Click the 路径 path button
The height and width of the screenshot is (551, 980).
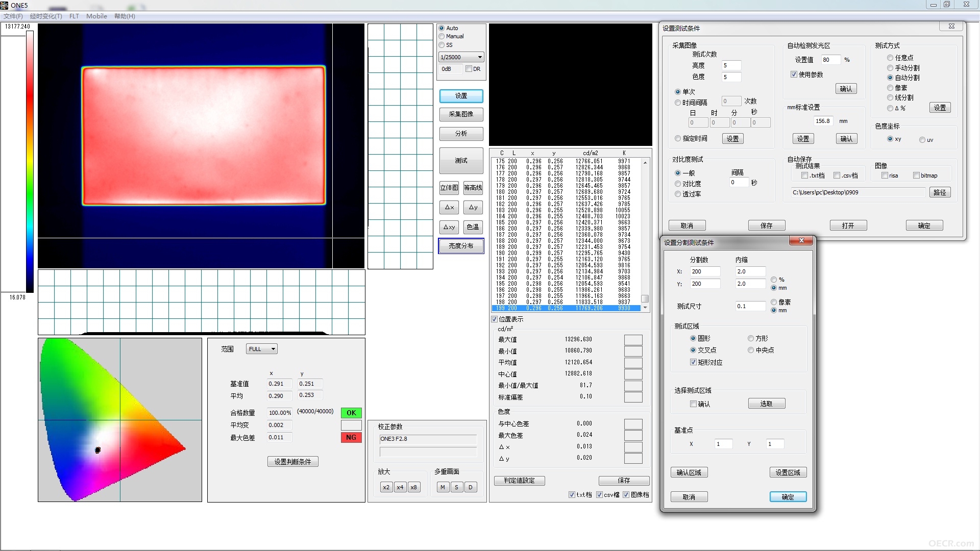pyautogui.click(x=940, y=192)
